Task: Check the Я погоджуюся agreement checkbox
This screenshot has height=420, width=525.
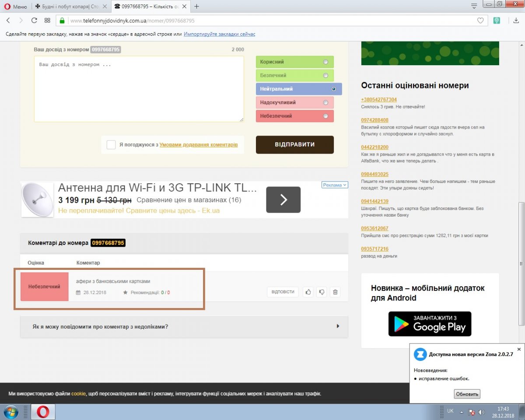Action: tap(111, 145)
